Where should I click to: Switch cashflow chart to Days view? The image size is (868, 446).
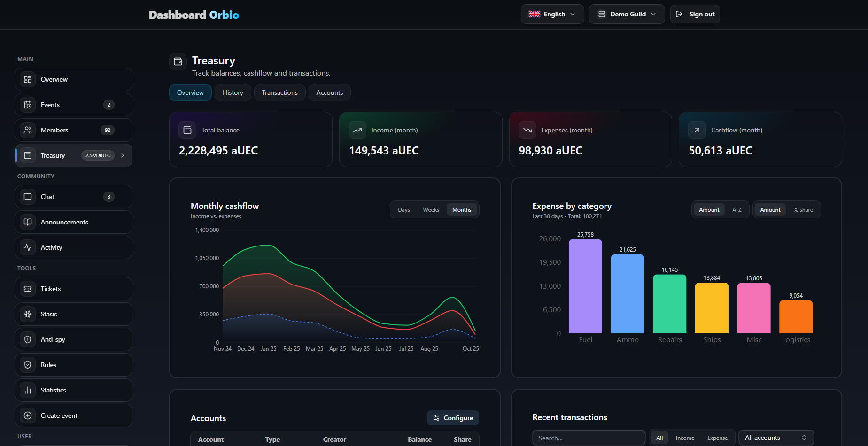pos(403,210)
